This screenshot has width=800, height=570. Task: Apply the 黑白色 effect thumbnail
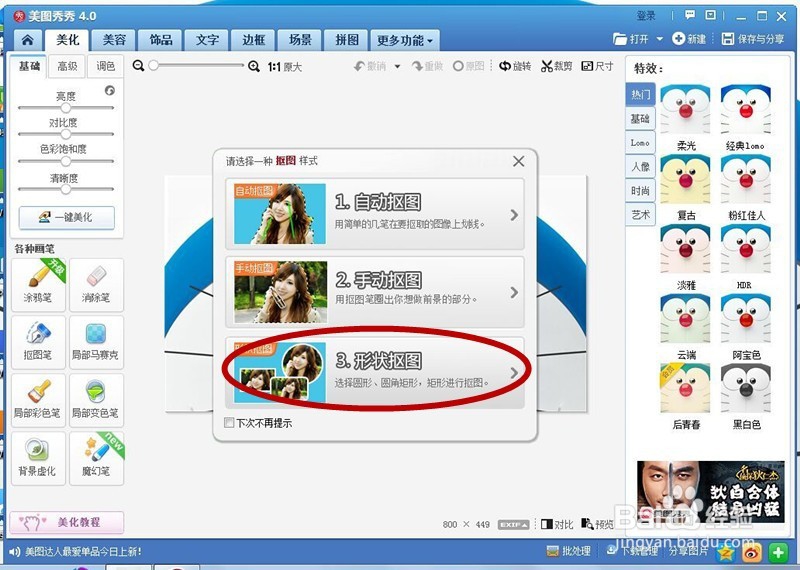pos(746,389)
